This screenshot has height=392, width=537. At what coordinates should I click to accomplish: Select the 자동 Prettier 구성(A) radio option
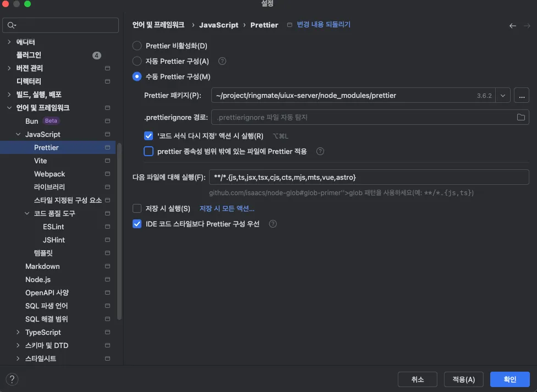pos(137,61)
